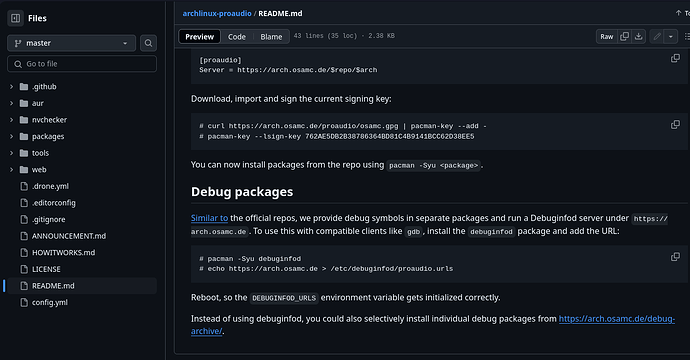Click the edit file pencil icon
This screenshot has width=690, height=360.
click(x=657, y=37)
